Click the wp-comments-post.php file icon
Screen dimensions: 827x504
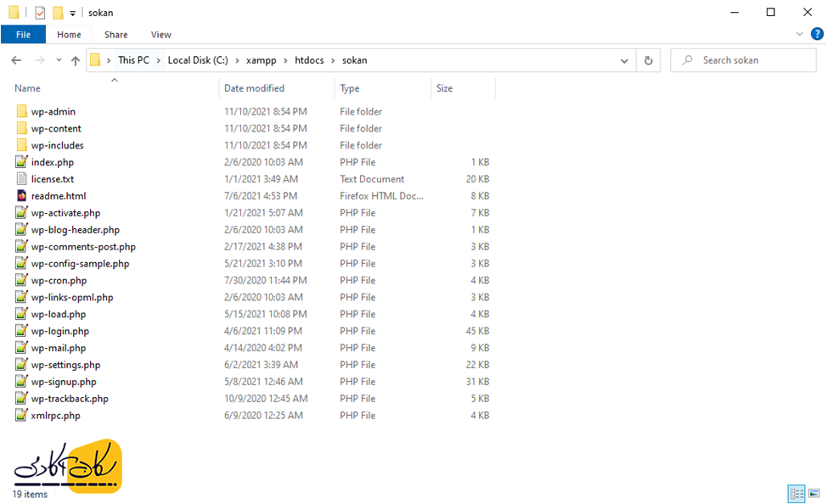point(21,246)
